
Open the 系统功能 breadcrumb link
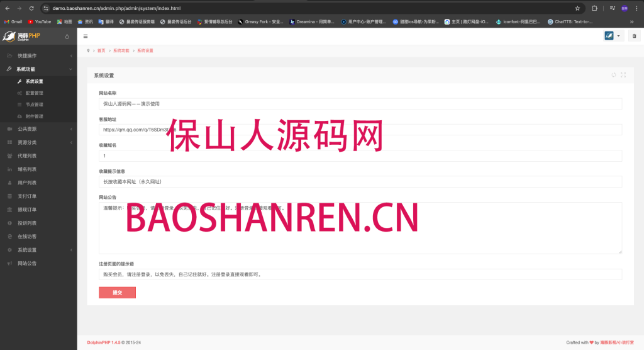point(121,50)
